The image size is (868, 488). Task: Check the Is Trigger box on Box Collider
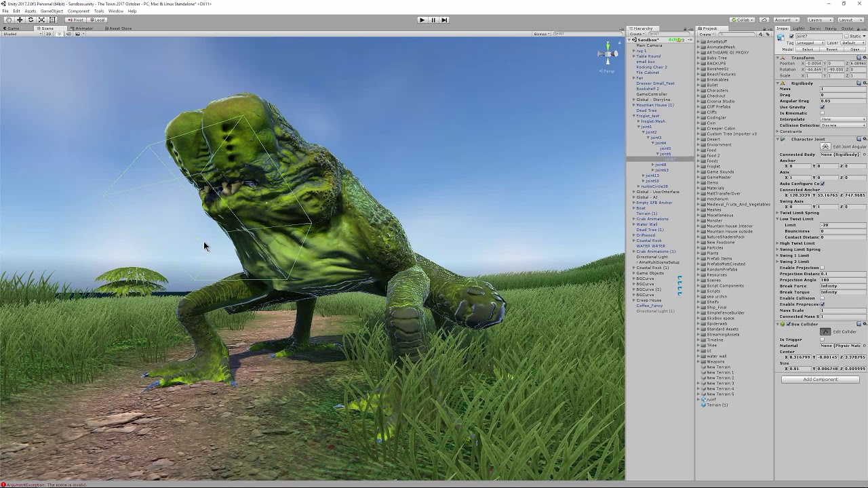(823, 340)
